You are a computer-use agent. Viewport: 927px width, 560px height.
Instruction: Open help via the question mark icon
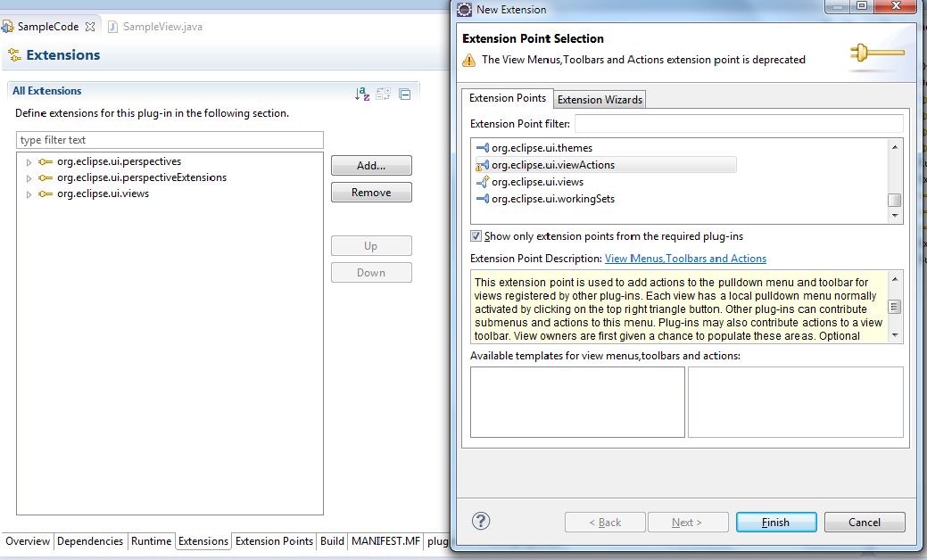(x=481, y=522)
